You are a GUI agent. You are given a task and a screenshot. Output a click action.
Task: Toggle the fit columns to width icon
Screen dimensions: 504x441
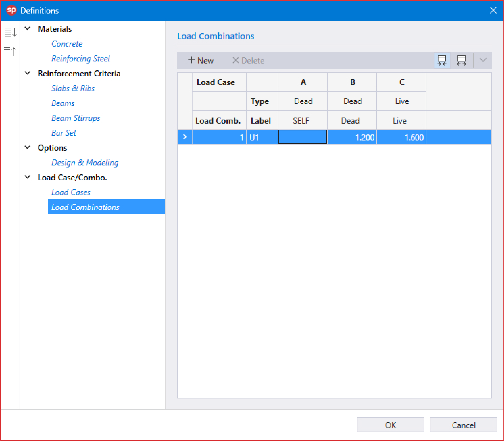pyautogui.click(x=442, y=60)
